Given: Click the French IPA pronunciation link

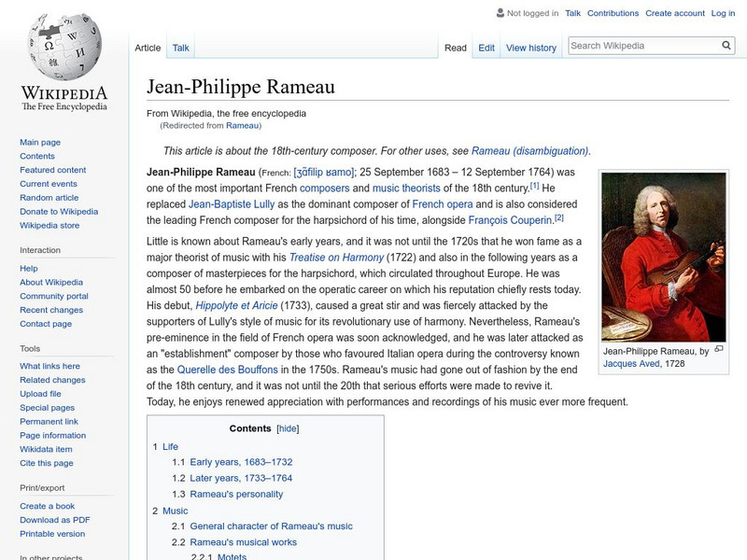Looking at the screenshot, I should (x=324, y=172).
